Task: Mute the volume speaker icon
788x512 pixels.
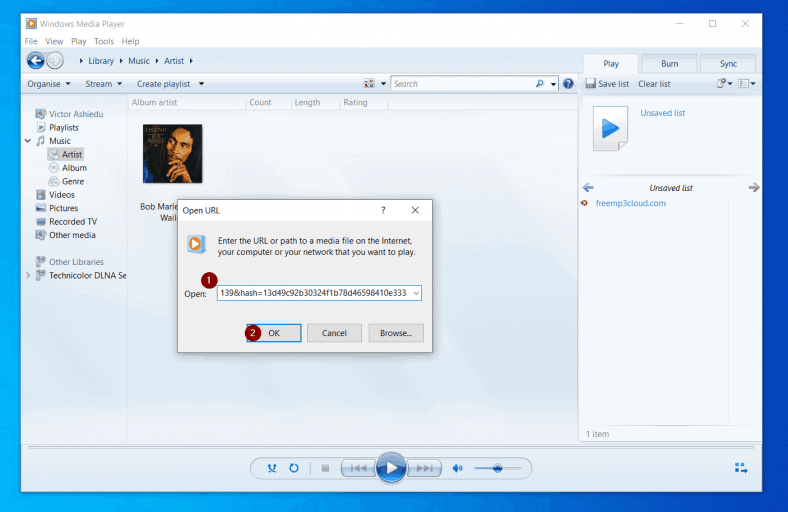Action: click(457, 468)
